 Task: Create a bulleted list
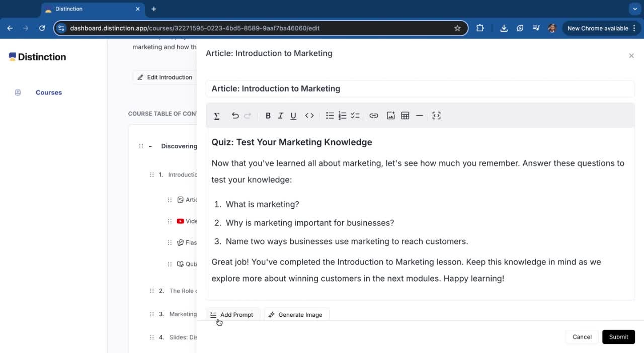click(x=330, y=116)
